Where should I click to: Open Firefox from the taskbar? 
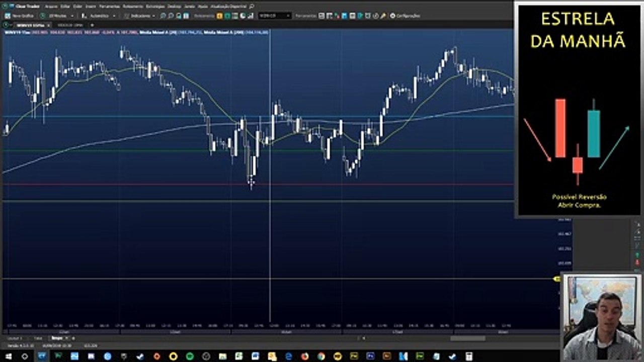click(305, 356)
